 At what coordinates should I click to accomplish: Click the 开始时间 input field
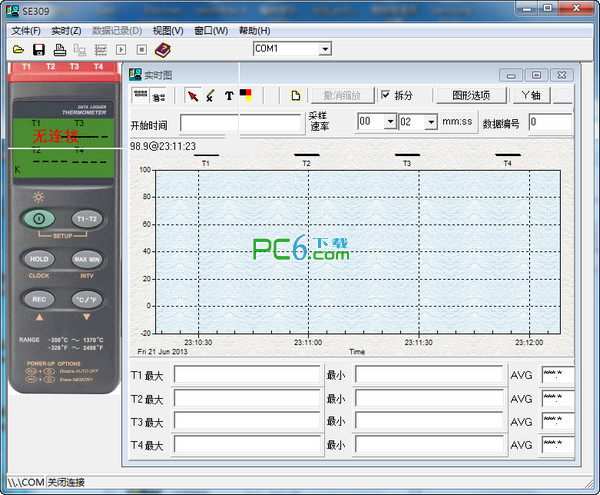241,124
